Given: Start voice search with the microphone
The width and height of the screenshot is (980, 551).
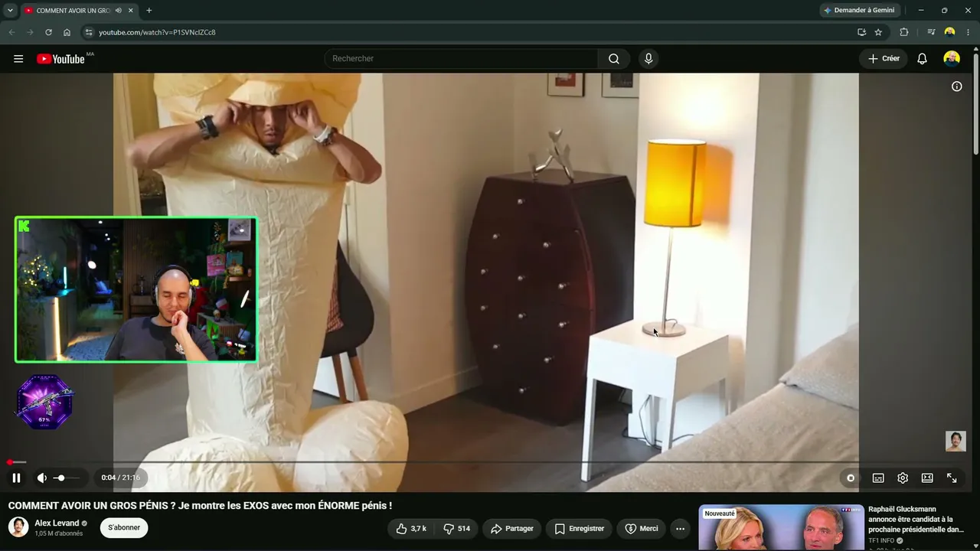Looking at the screenshot, I should 648,59.
